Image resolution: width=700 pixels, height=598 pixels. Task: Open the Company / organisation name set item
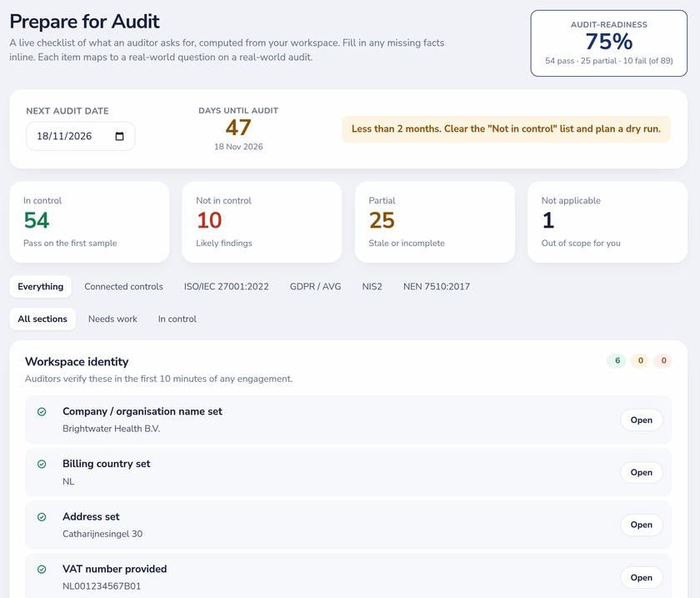click(x=641, y=420)
